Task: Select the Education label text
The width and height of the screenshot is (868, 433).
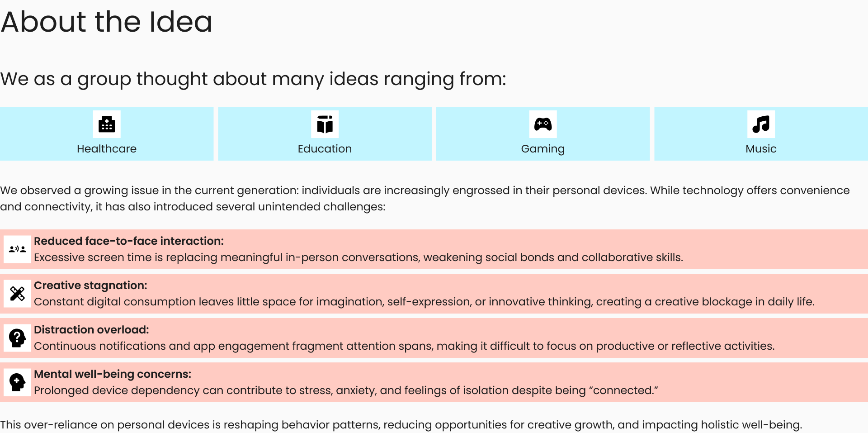Action: pyautogui.click(x=325, y=149)
